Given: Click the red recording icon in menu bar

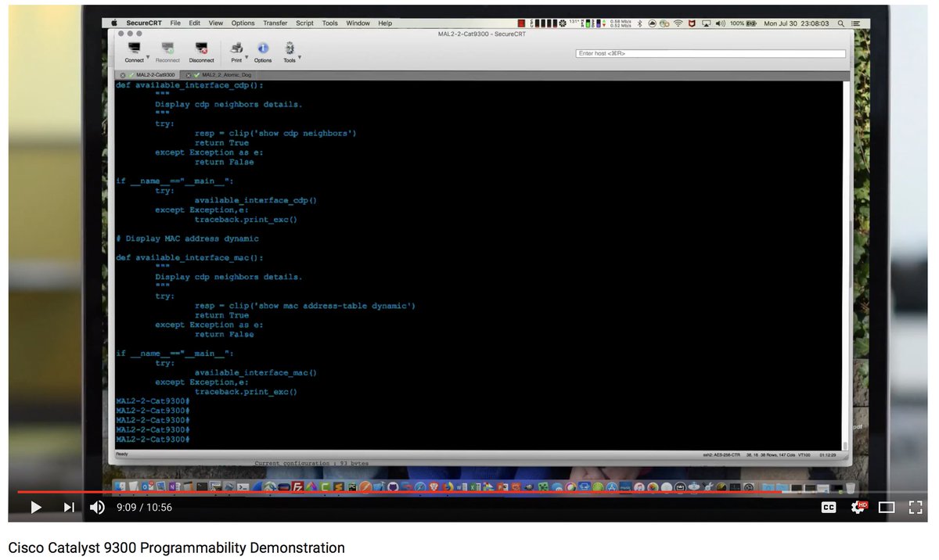Looking at the screenshot, I should [521, 23].
